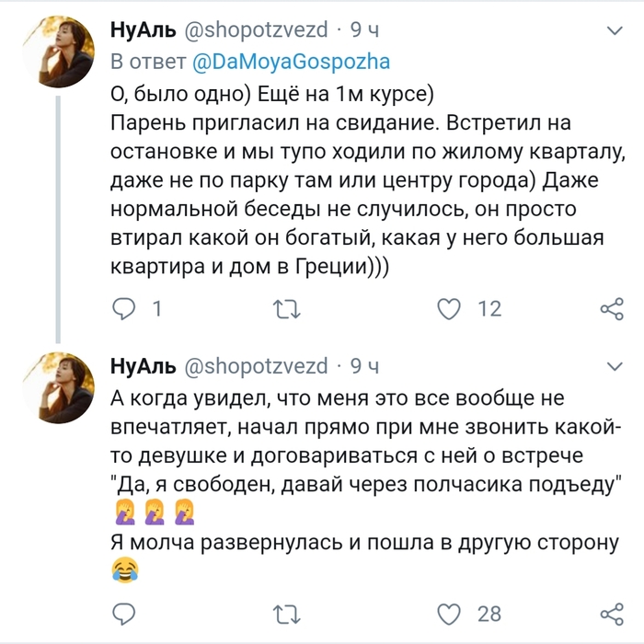Screen dimensions: 644x644
Task: Click НуАль's avatar on the top tweet
Action: click(61, 52)
